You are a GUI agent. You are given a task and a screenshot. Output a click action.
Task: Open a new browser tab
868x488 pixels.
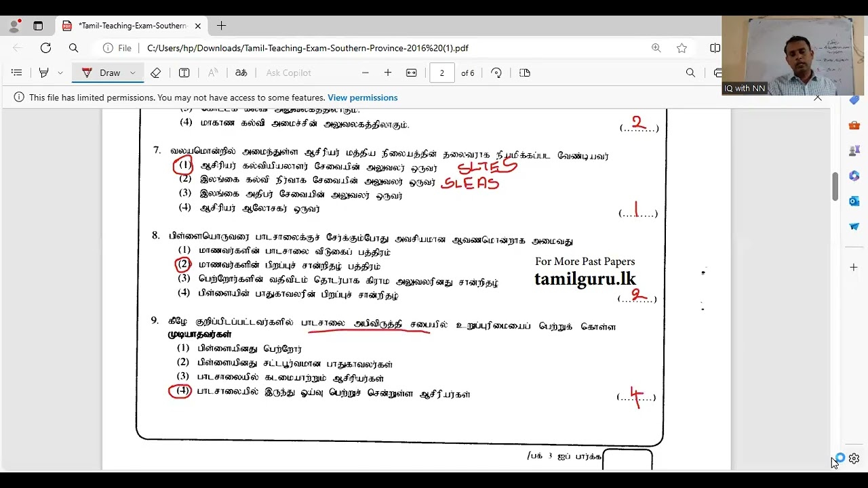[x=221, y=26]
